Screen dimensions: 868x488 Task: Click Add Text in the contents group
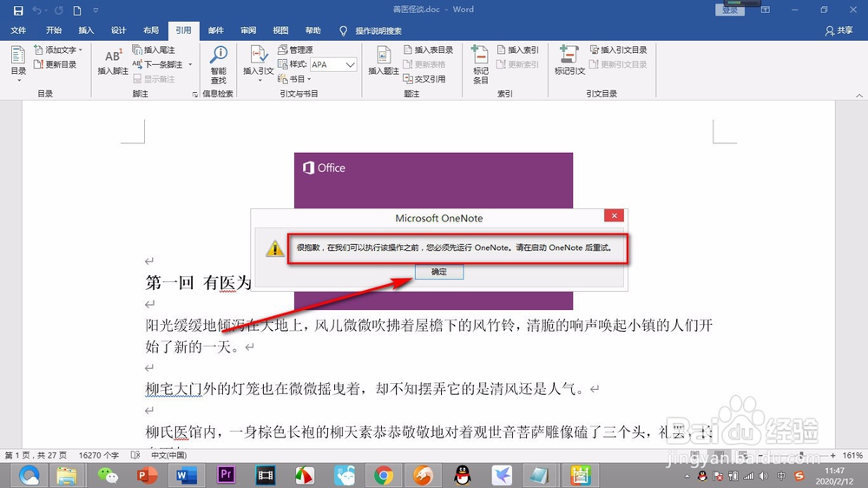coord(58,49)
